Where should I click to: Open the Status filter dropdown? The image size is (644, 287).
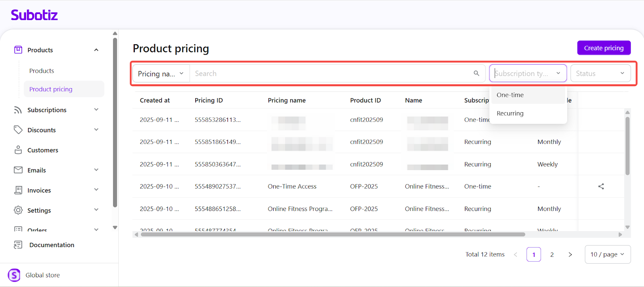[600, 74]
